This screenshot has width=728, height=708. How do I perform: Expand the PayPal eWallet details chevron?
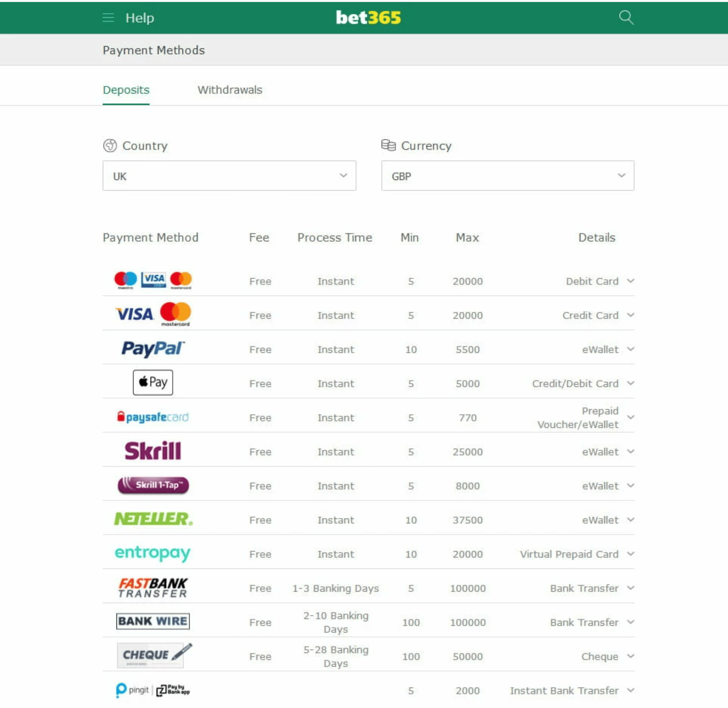pyautogui.click(x=630, y=349)
